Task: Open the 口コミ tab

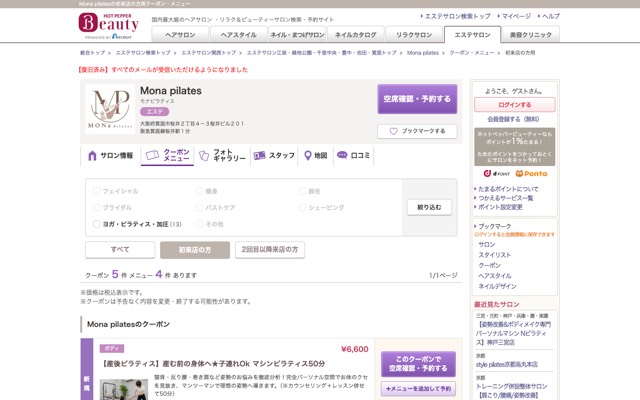Action: [x=353, y=156]
